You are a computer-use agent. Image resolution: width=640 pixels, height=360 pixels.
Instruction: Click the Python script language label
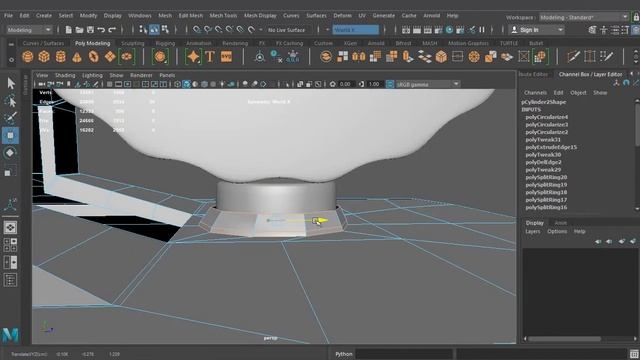point(344,354)
